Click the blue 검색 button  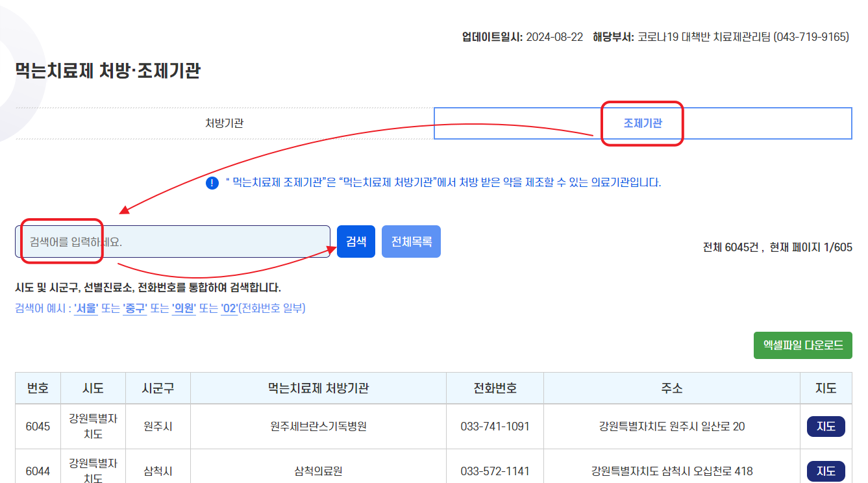click(x=356, y=241)
